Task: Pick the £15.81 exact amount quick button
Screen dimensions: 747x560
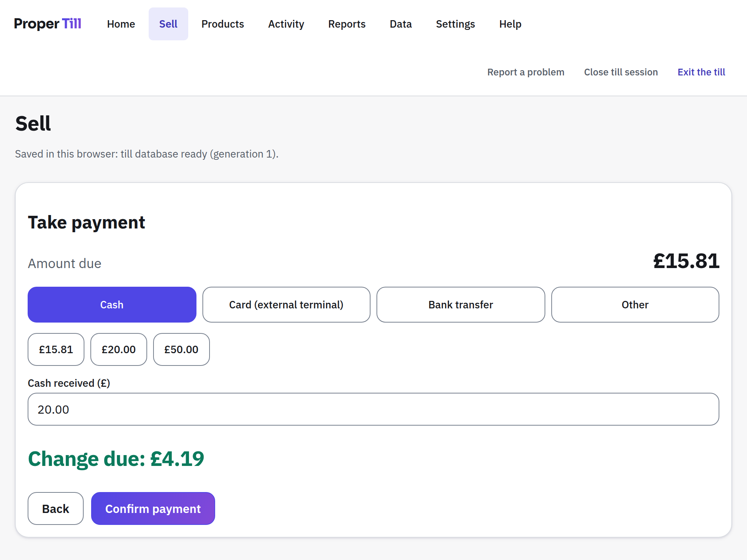Action: click(56, 349)
